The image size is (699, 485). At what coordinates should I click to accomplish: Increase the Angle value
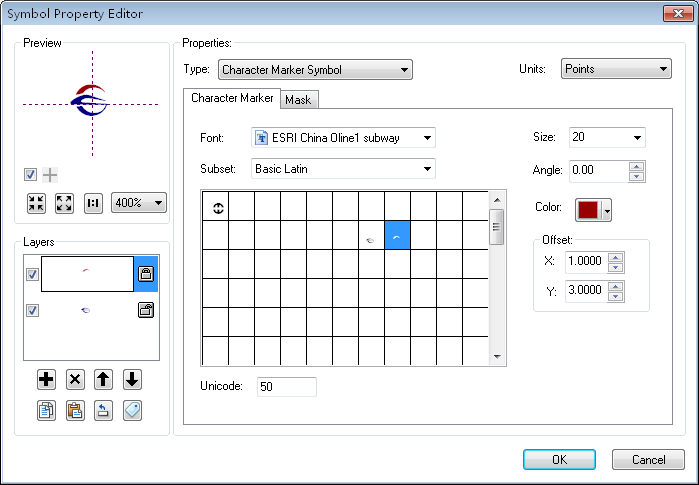pos(637,166)
